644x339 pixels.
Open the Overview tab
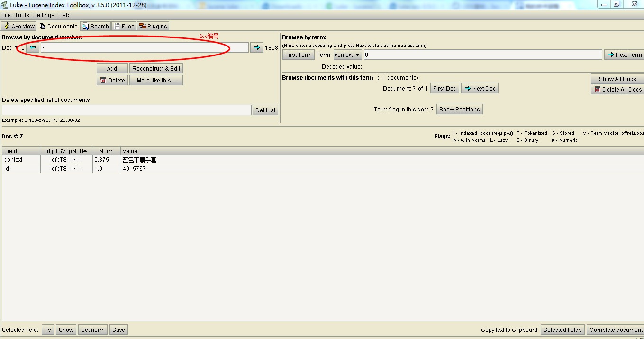tap(19, 26)
